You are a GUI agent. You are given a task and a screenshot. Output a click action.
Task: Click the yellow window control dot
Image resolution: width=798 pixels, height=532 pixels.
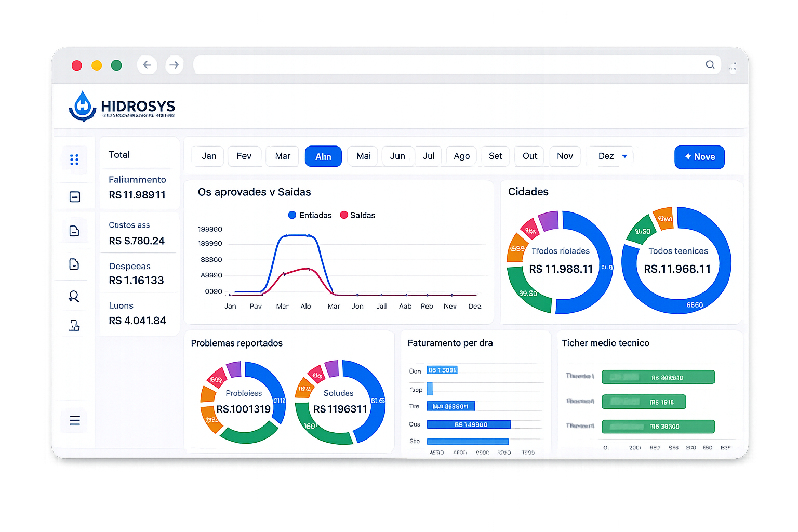[x=97, y=65]
